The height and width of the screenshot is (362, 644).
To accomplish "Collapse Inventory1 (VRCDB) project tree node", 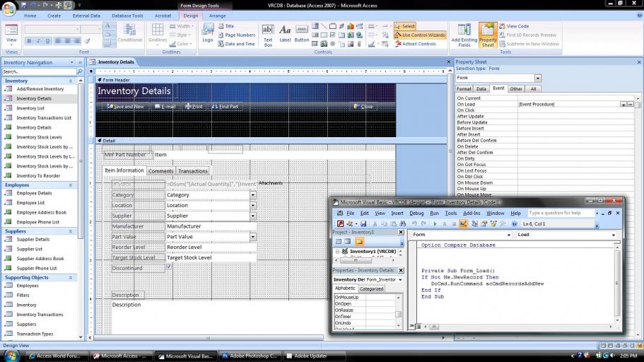I will click(x=338, y=251).
